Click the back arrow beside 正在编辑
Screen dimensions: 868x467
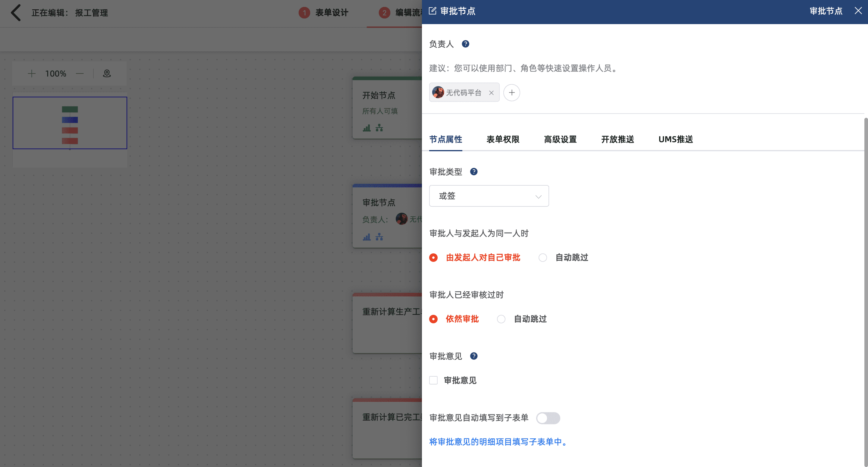click(15, 13)
